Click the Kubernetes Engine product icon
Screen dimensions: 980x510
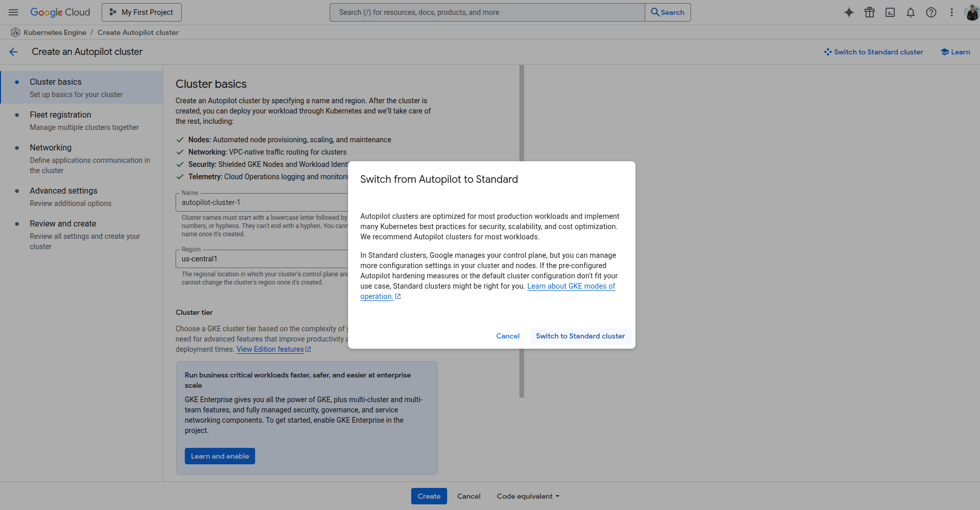tap(15, 32)
